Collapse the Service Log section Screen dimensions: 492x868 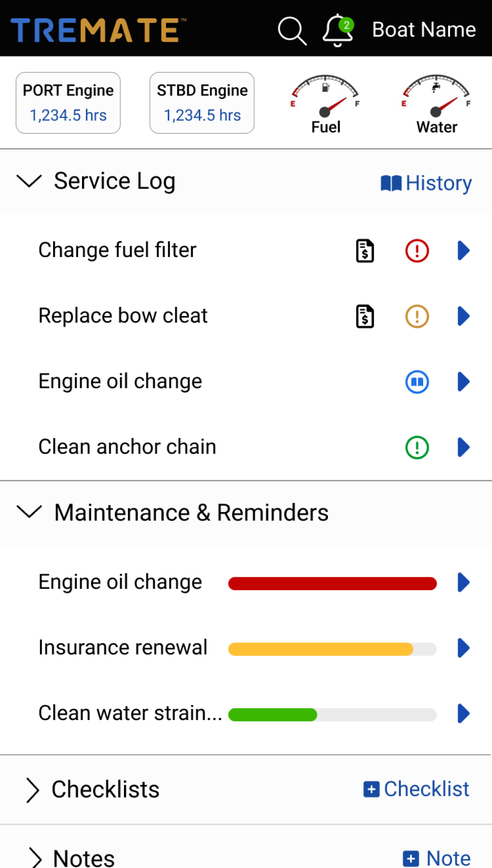[29, 181]
